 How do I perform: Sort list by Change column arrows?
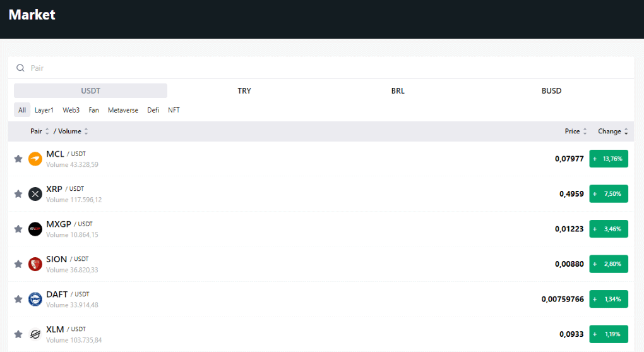pos(626,131)
